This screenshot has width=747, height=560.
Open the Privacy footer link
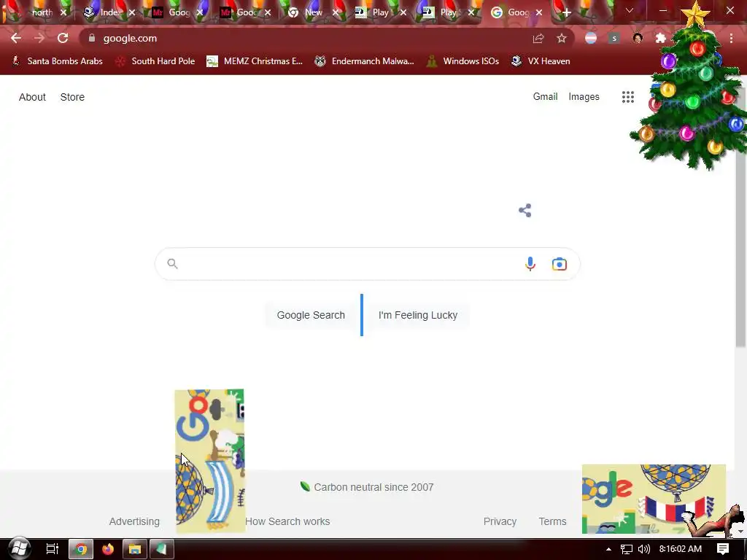pos(500,521)
